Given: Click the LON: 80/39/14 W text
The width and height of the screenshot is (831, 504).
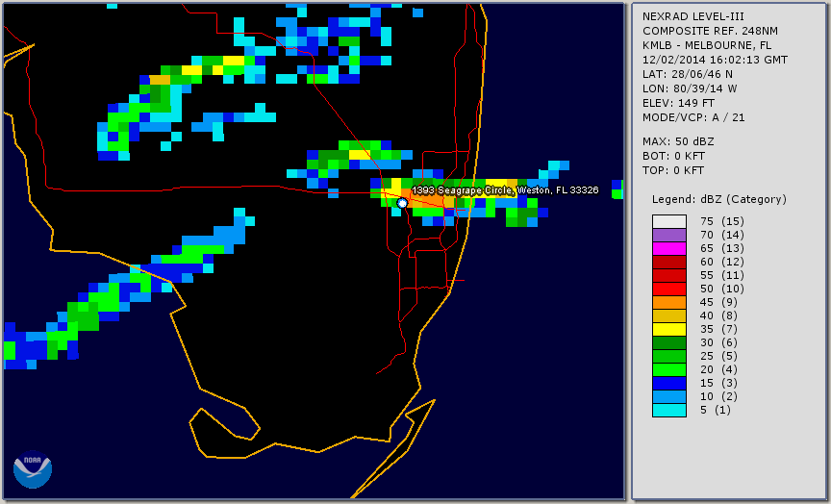Looking at the screenshot, I should pyautogui.click(x=690, y=88).
